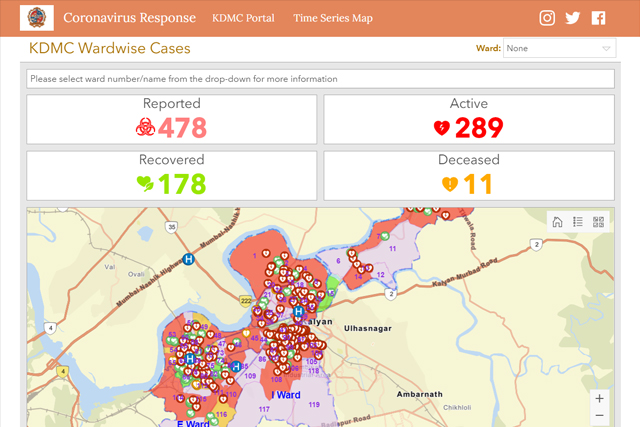Click the Coronavirus Response title
This screenshot has width=640, height=427.
click(129, 18)
